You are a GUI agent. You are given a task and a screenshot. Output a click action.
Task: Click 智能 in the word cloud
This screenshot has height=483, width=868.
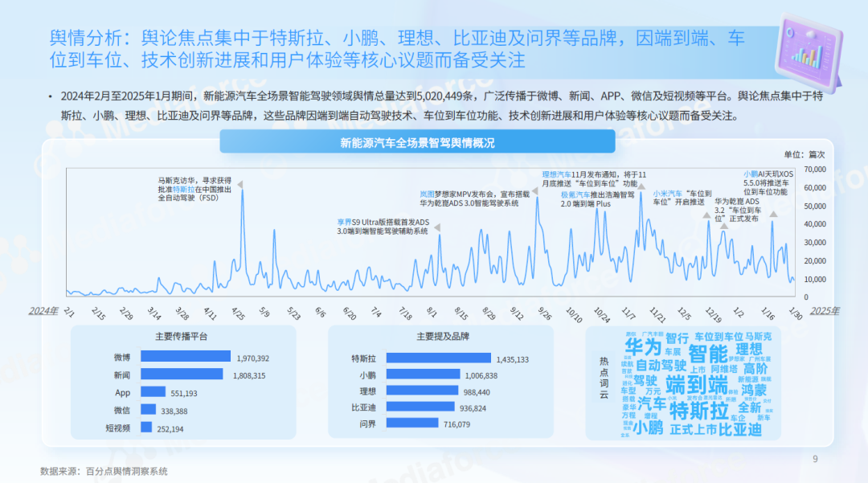click(708, 354)
